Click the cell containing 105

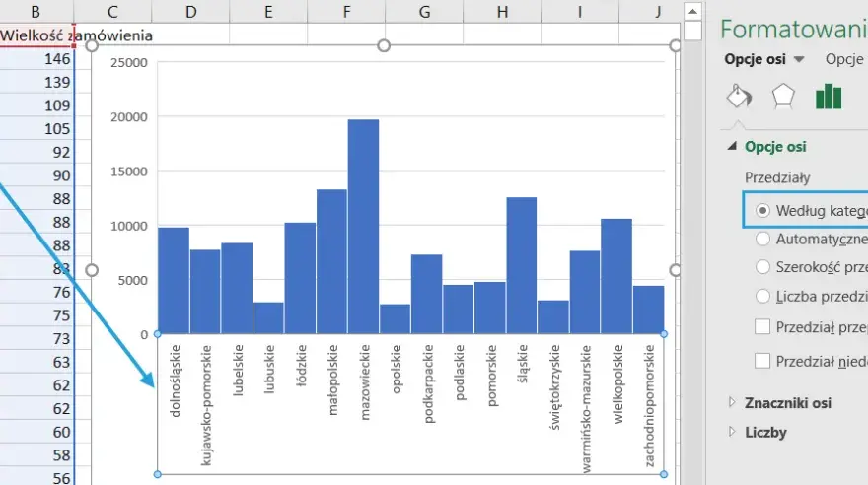click(x=36, y=128)
